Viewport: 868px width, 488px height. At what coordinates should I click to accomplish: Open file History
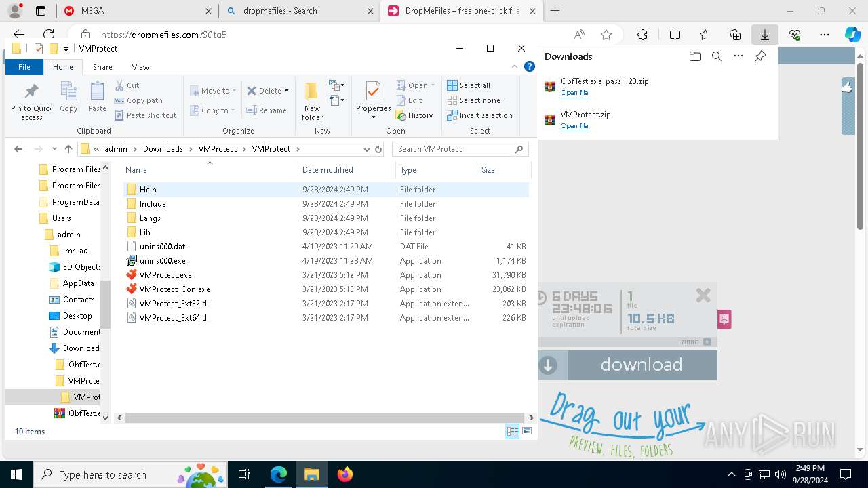(414, 115)
